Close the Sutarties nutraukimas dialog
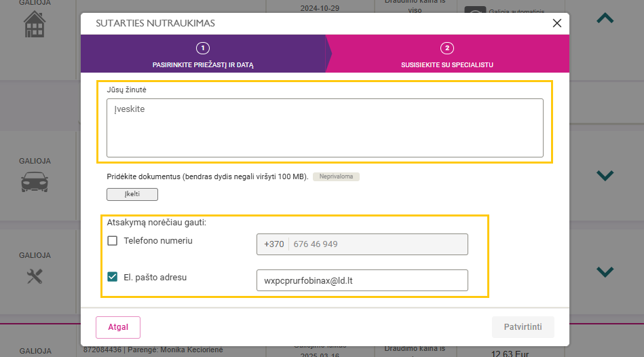This screenshot has width=644, height=357. click(x=556, y=24)
